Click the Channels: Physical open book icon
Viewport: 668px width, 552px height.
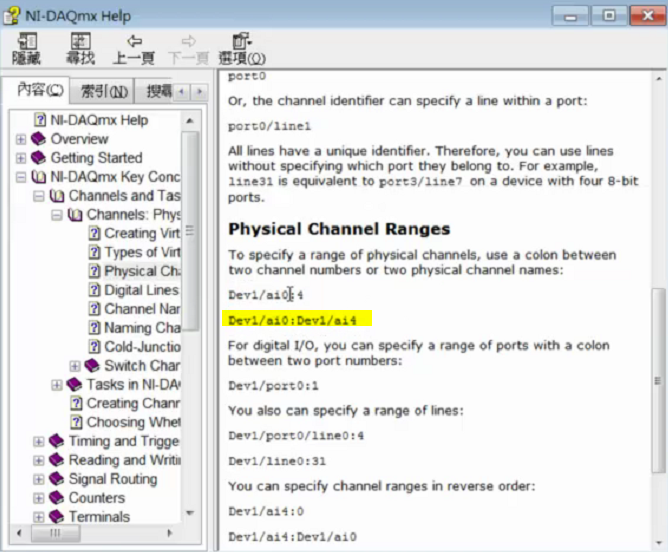[x=75, y=214]
